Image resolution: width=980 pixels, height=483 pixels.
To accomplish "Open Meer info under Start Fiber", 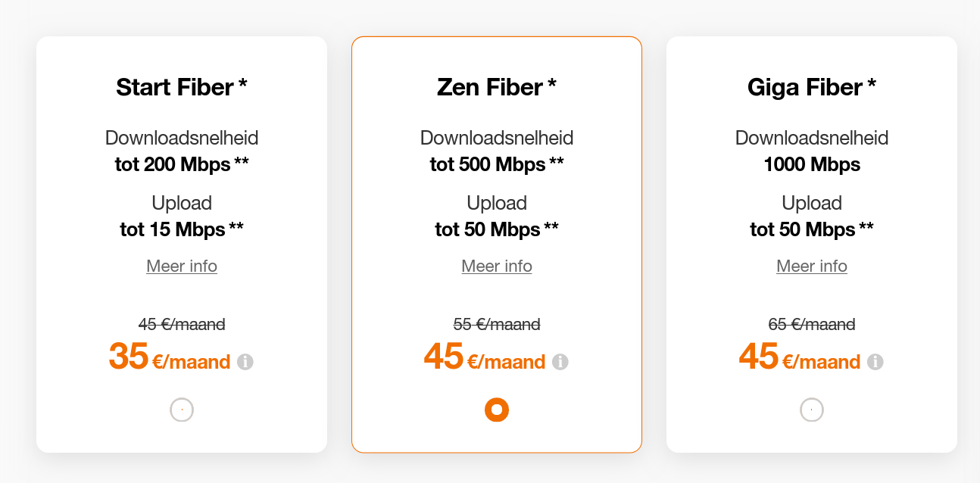I will pos(182,266).
